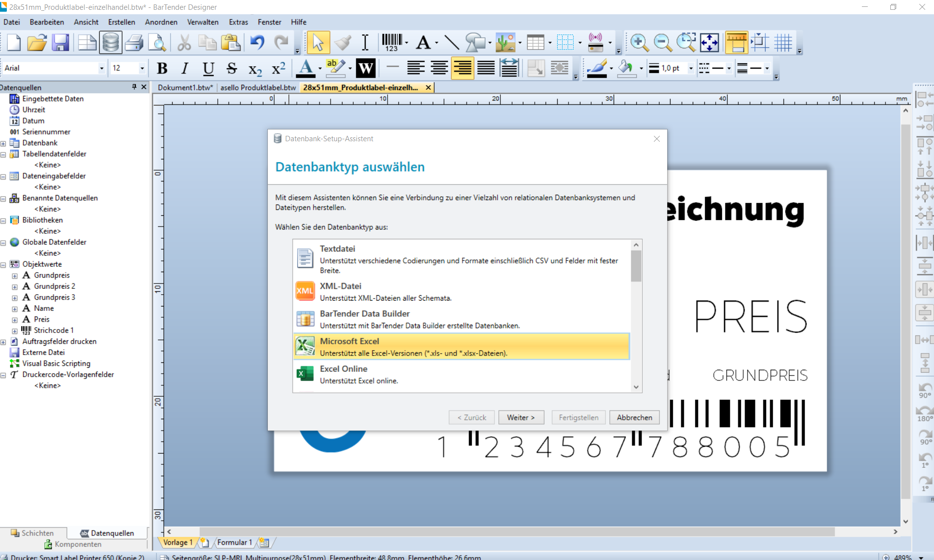This screenshot has width=934, height=560.
Task: Open the Arial font name dropdown
Action: pos(102,68)
